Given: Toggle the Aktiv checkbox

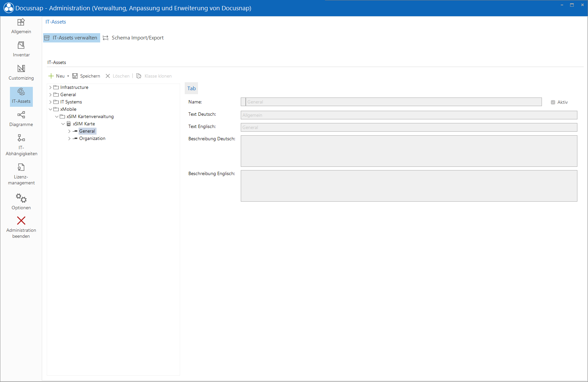Looking at the screenshot, I should pos(553,102).
